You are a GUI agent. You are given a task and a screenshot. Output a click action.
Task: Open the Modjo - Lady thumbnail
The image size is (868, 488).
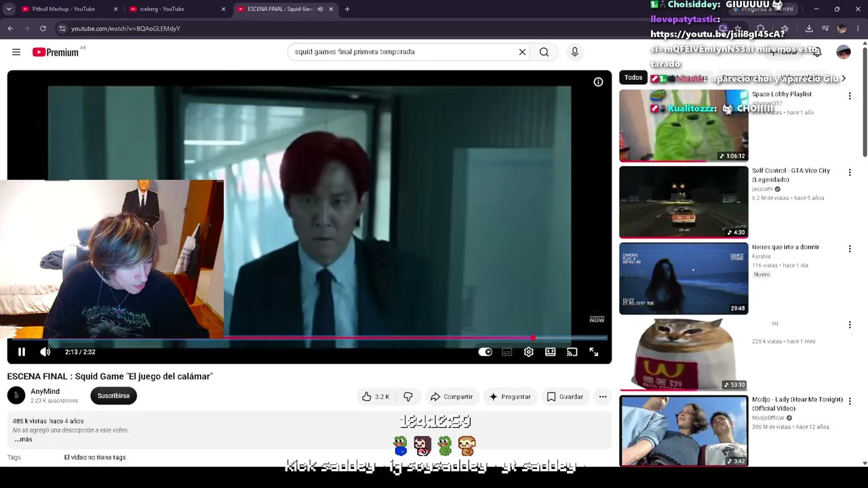click(x=684, y=430)
